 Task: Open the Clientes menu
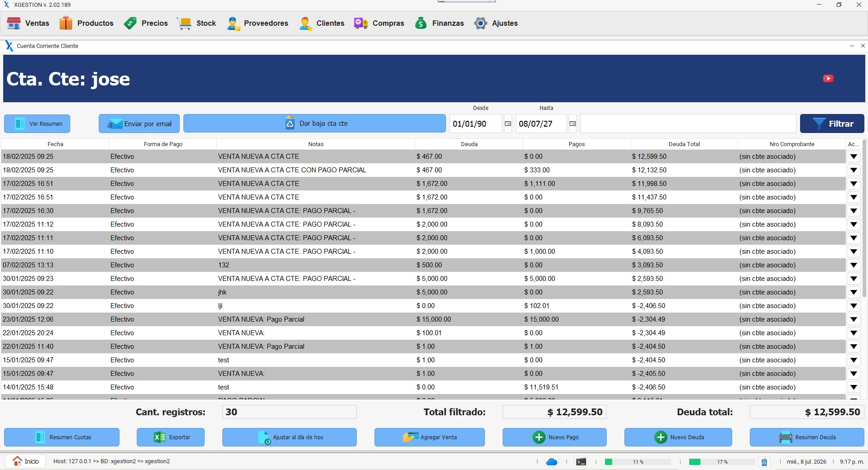321,23
